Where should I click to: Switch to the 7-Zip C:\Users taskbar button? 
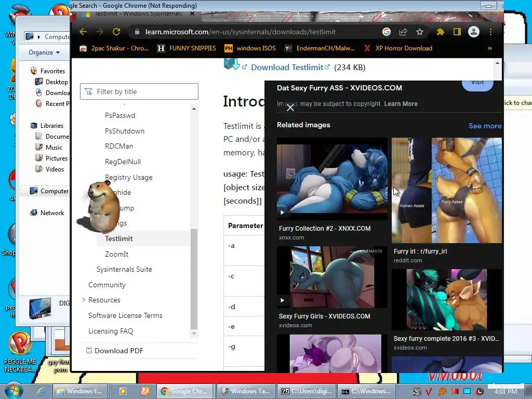(x=307, y=391)
